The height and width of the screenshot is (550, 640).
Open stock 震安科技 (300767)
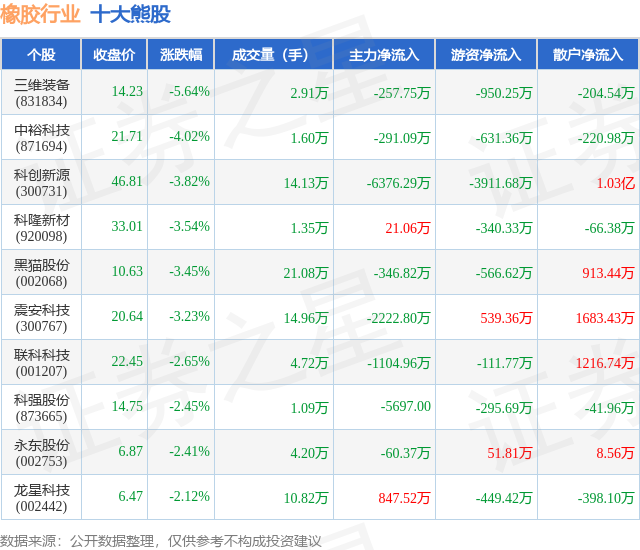42,318
